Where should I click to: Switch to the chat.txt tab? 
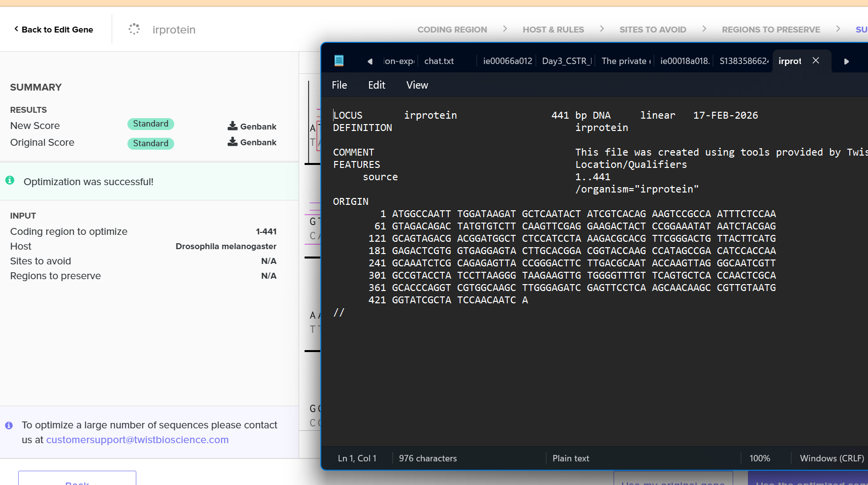[439, 61]
